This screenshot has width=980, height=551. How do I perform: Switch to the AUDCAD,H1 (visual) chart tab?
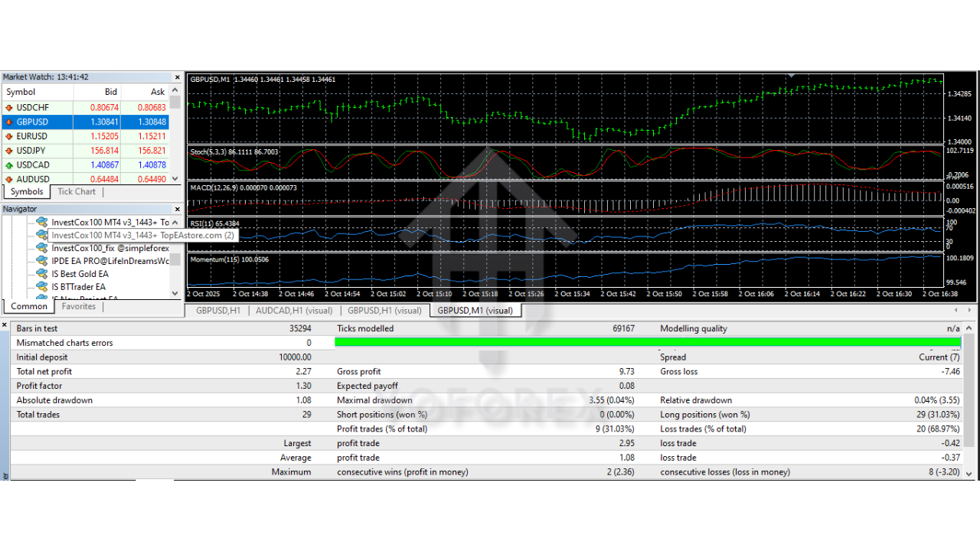point(294,311)
